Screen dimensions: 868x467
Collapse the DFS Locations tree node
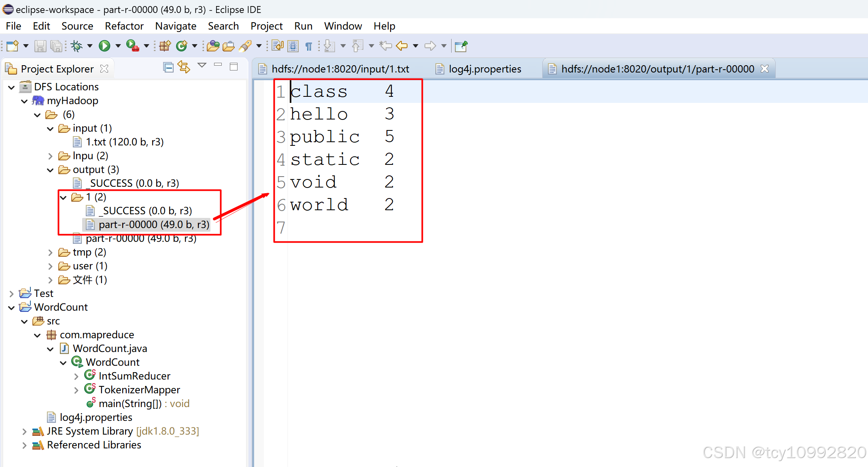[x=11, y=87]
